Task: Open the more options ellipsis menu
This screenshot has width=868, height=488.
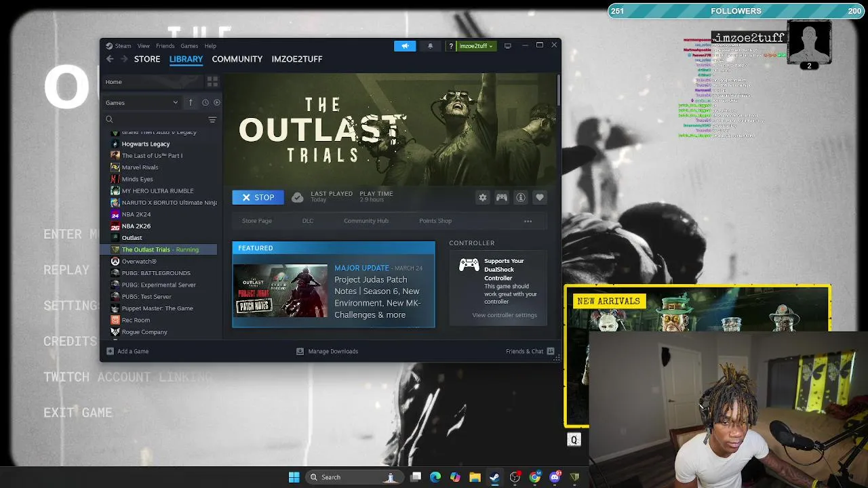Action: 528,221
